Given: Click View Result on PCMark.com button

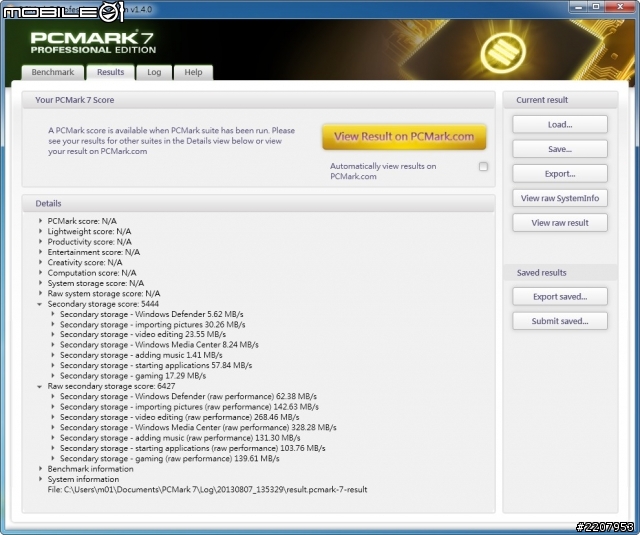Looking at the screenshot, I should point(404,137).
